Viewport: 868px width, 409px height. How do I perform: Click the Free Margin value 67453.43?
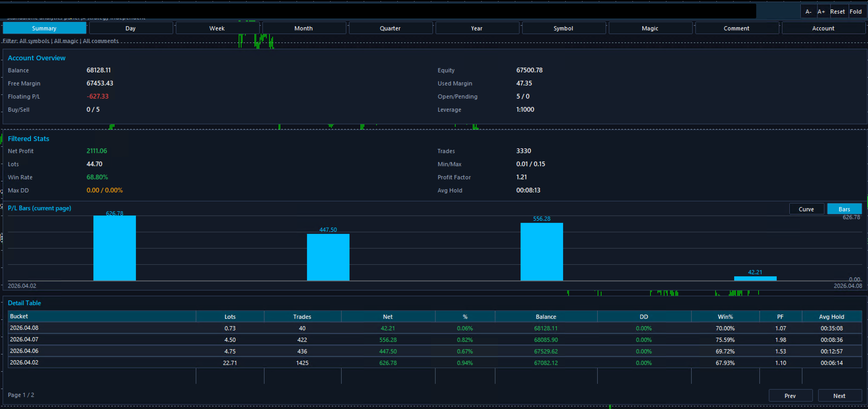tap(100, 83)
